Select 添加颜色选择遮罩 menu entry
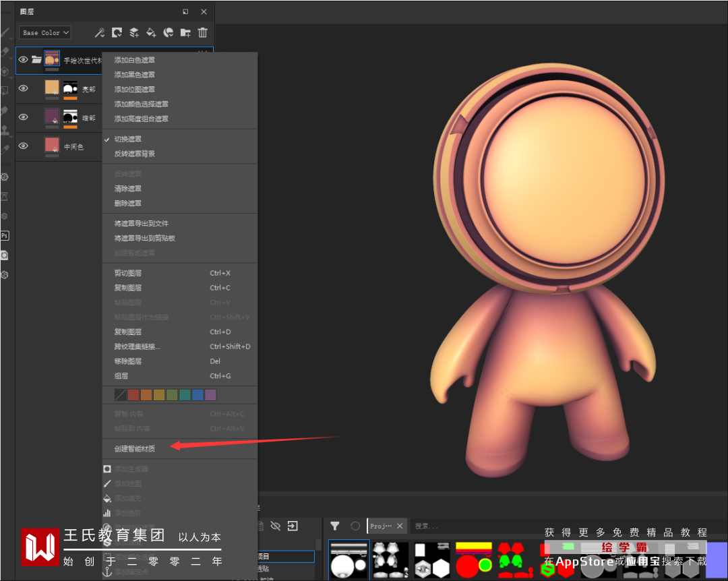 pyautogui.click(x=180, y=104)
